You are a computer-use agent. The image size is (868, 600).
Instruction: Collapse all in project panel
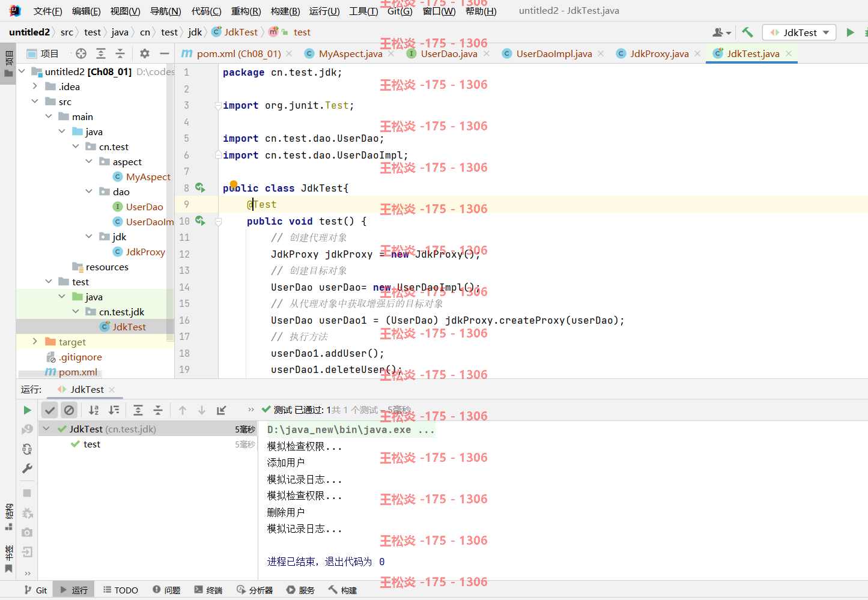[x=120, y=53]
